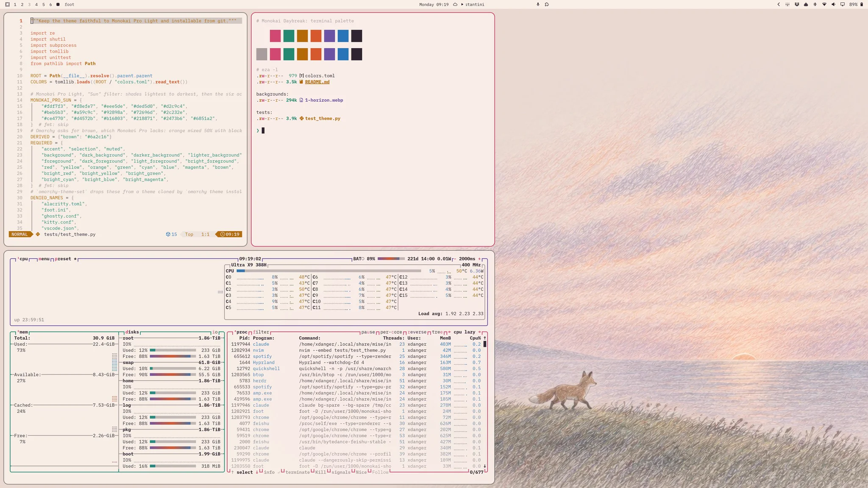Click the battery icon at 89%
Image resolution: width=868 pixels, height=488 pixels.
(861, 5)
